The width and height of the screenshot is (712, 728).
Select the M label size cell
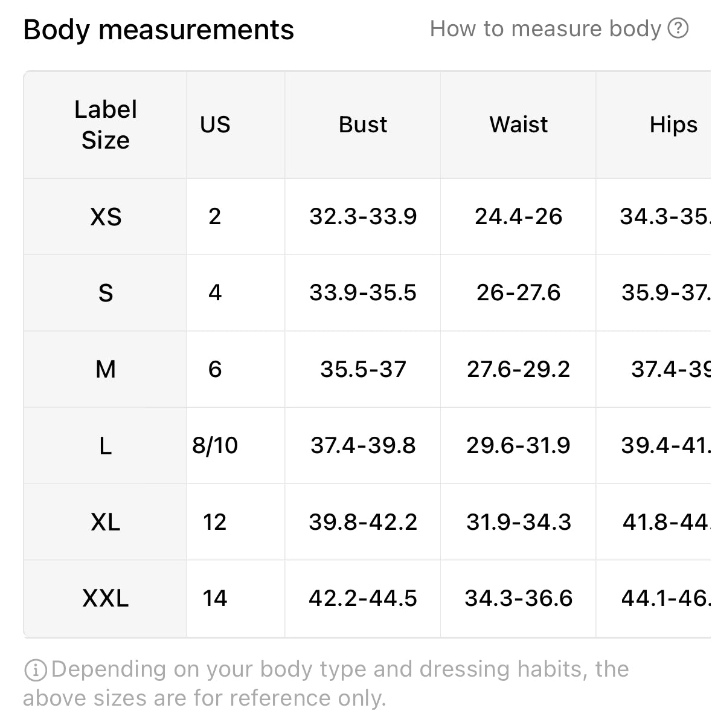pos(106,369)
